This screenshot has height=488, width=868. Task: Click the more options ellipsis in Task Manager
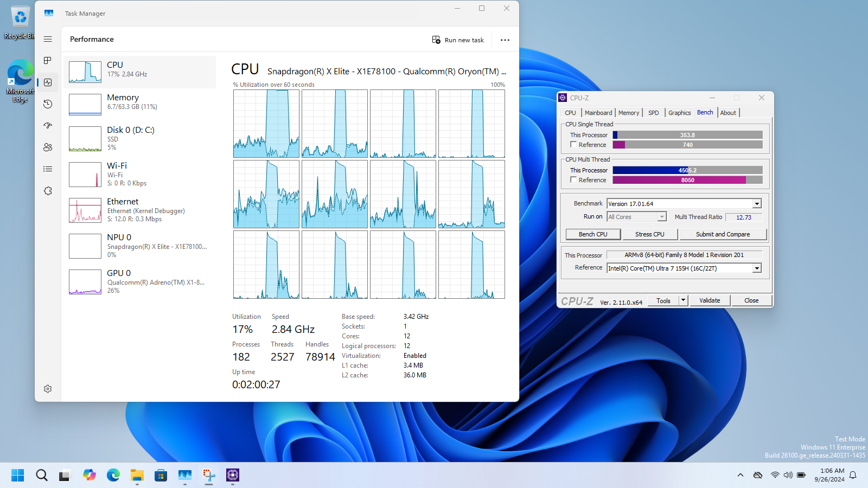pyautogui.click(x=505, y=40)
